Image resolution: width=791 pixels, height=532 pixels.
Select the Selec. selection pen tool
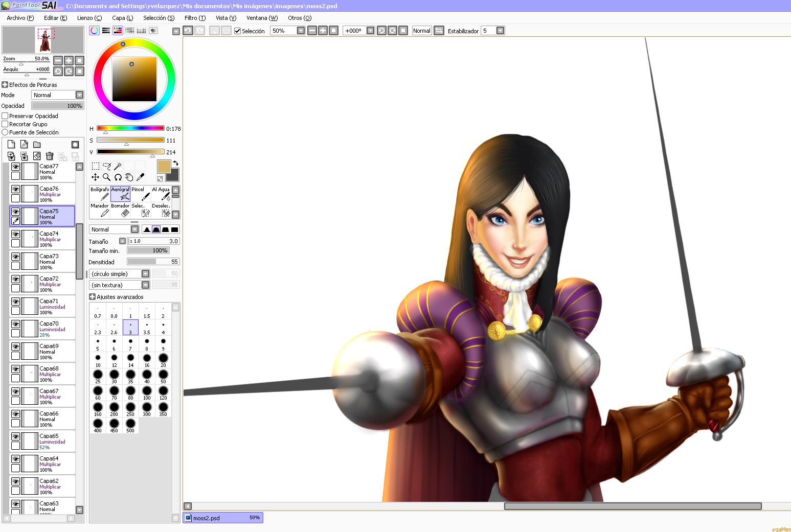coord(141,210)
